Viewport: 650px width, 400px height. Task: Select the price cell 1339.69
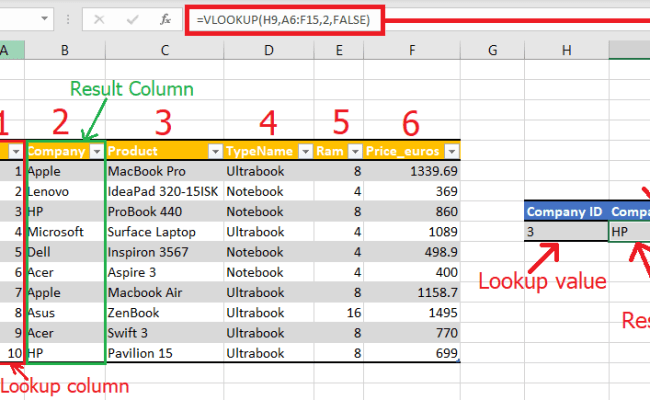point(412,171)
